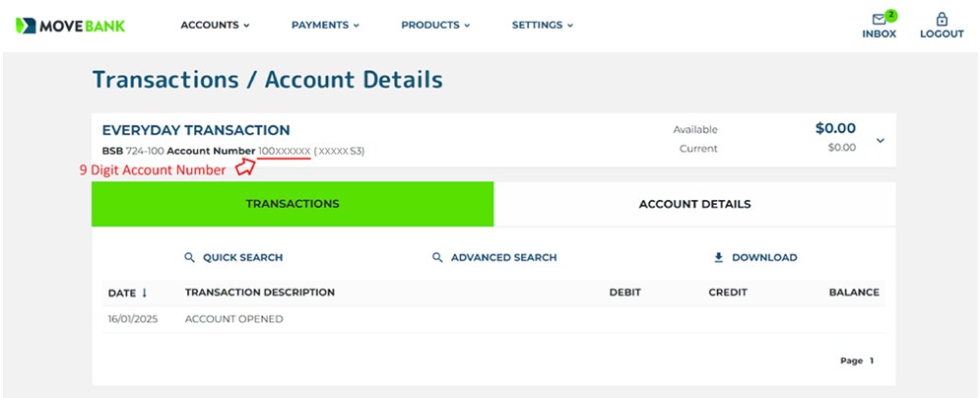The height and width of the screenshot is (398, 980).
Task: Switch to the Transactions tab
Action: [293, 204]
